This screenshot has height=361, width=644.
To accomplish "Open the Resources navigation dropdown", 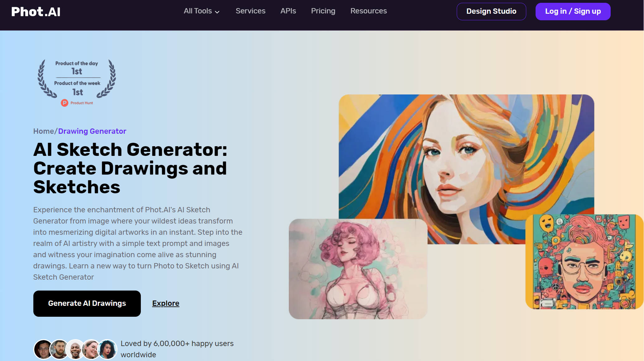I will click(x=369, y=11).
